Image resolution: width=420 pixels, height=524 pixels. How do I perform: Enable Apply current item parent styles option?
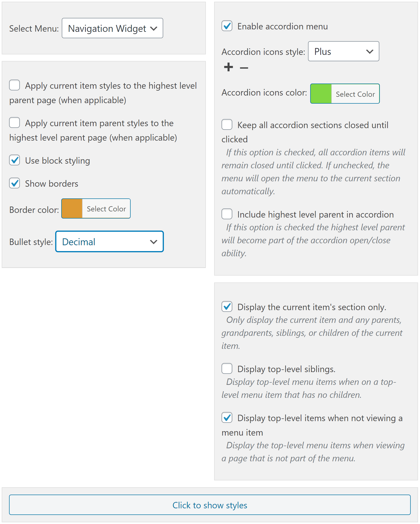click(x=14, y=123)
